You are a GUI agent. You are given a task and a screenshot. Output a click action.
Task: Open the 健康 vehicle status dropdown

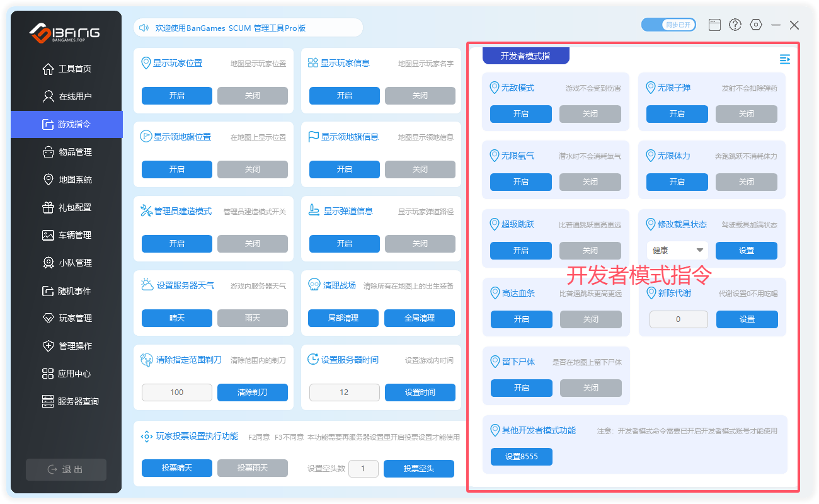pyautogui.click(x=677, y=251)
